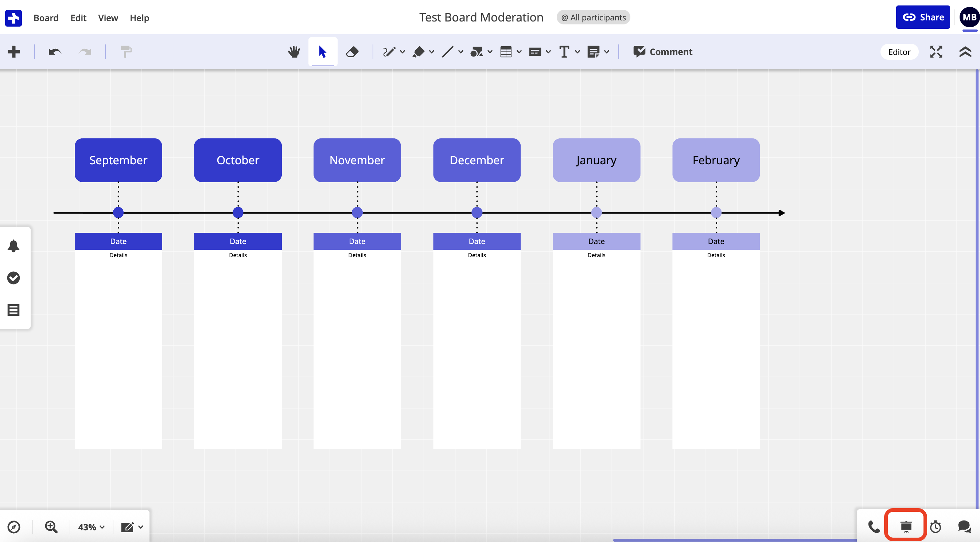980x542 pixels.
Task: Open the View menu
Action: (x=108, y=18)
